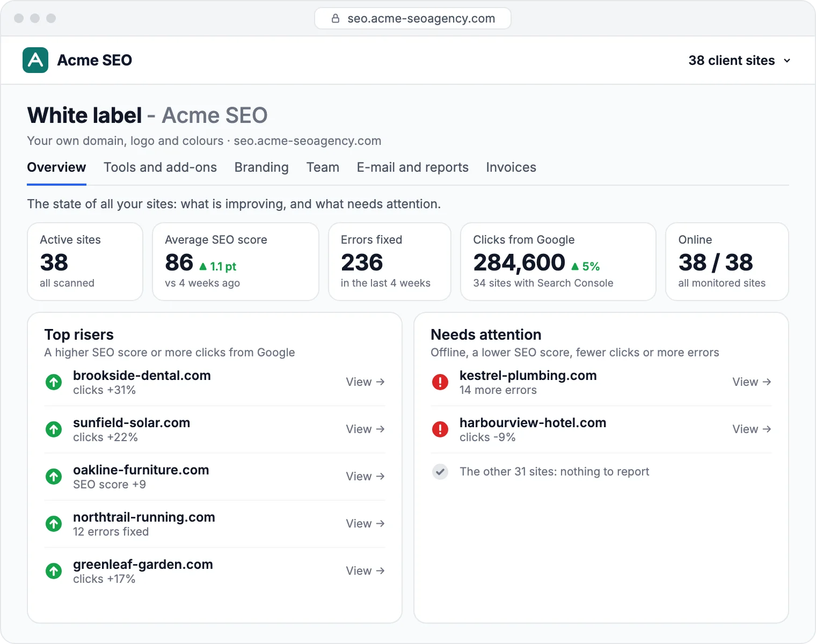This screenshot has width=816, height=644.
Task: Click the Errors fixed 236 card
Action: click(390, 262)
